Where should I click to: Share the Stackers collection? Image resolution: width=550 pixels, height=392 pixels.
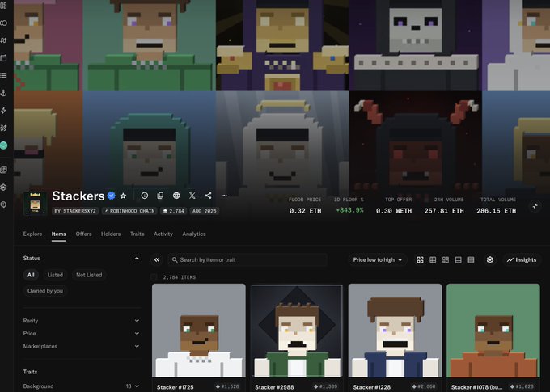coord(209,196)
